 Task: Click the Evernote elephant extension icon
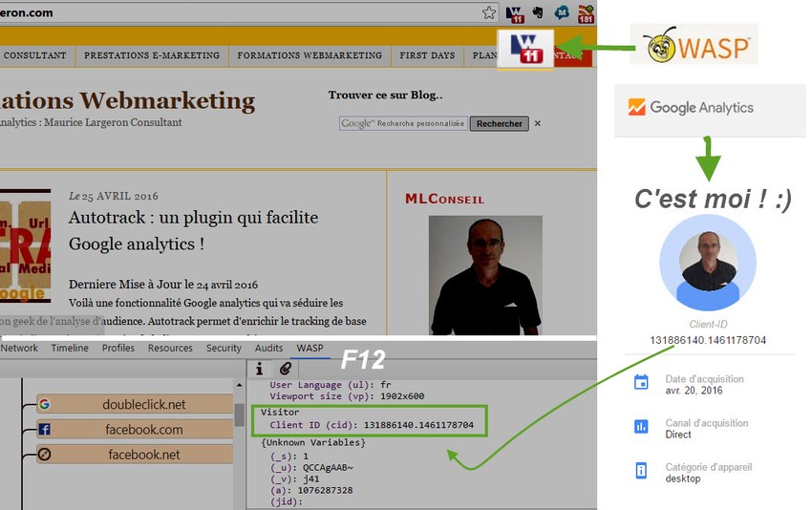click(538, 12)
